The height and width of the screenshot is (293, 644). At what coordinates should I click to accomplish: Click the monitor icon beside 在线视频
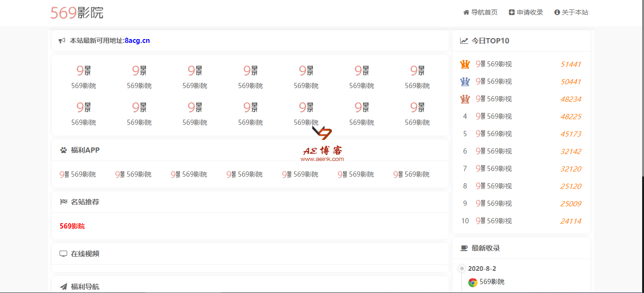click(64, 254)
